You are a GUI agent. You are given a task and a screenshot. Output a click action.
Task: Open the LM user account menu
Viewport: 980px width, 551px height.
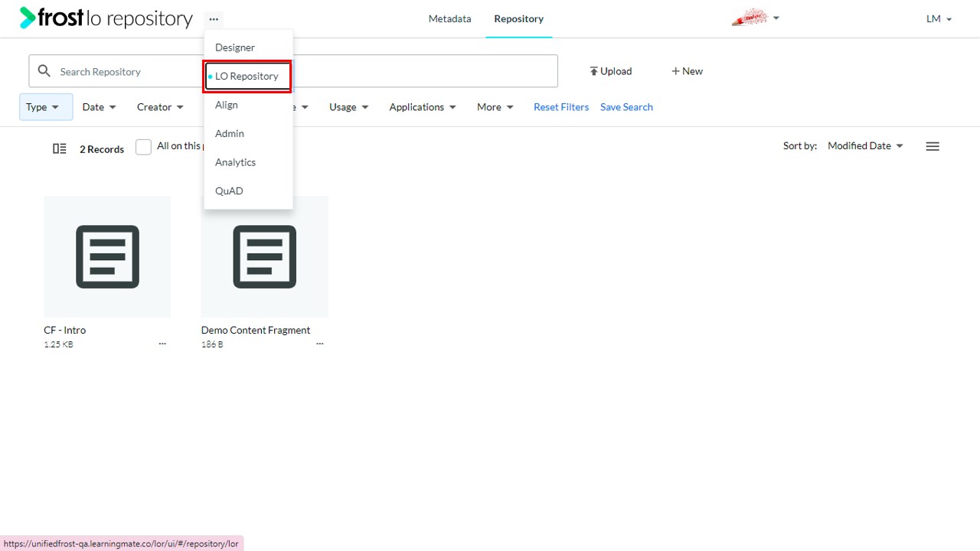tap(939, 19)
